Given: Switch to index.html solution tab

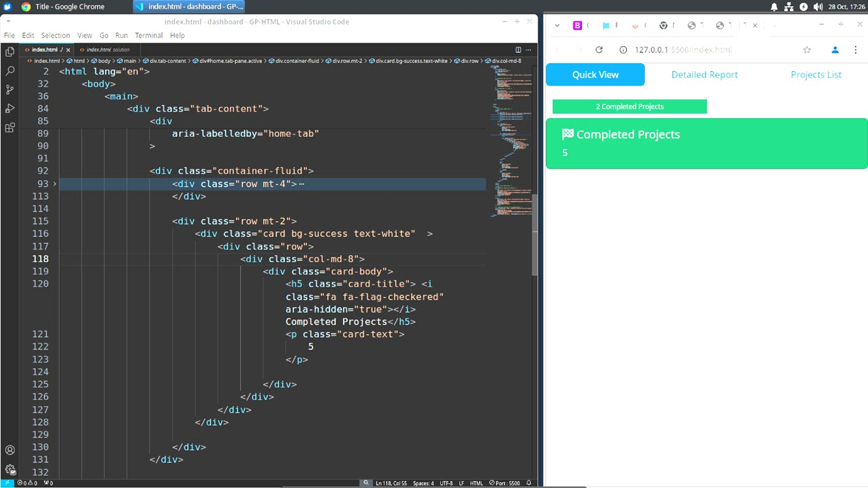Looking at the screenshot, I should [x=107, y=49].
